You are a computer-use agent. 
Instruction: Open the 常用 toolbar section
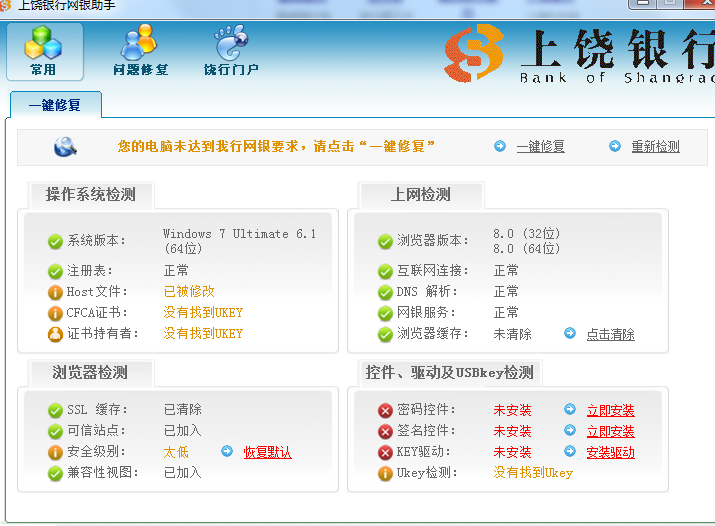coord(44,52)
